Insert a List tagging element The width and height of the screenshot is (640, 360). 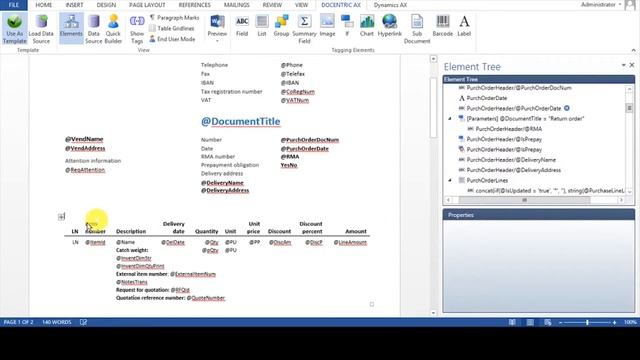[x=262, y=26]
